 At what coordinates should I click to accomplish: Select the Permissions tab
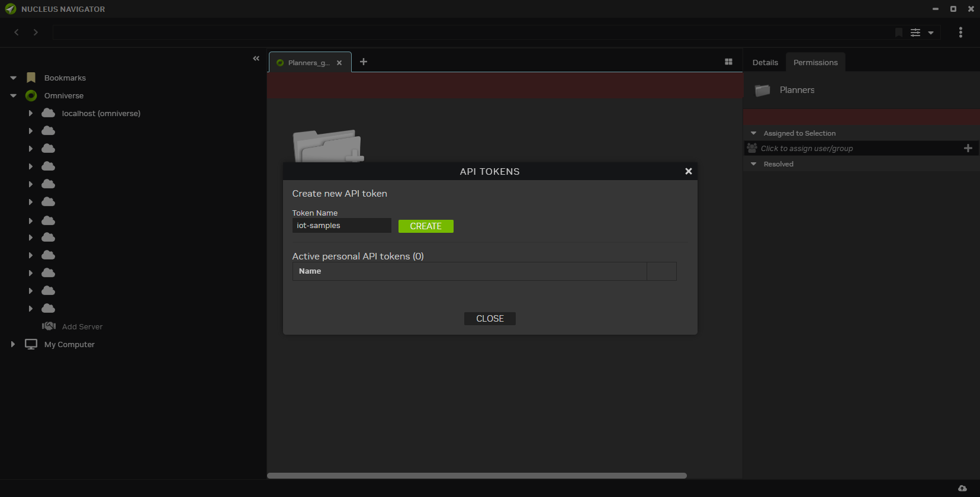point(815,63)
